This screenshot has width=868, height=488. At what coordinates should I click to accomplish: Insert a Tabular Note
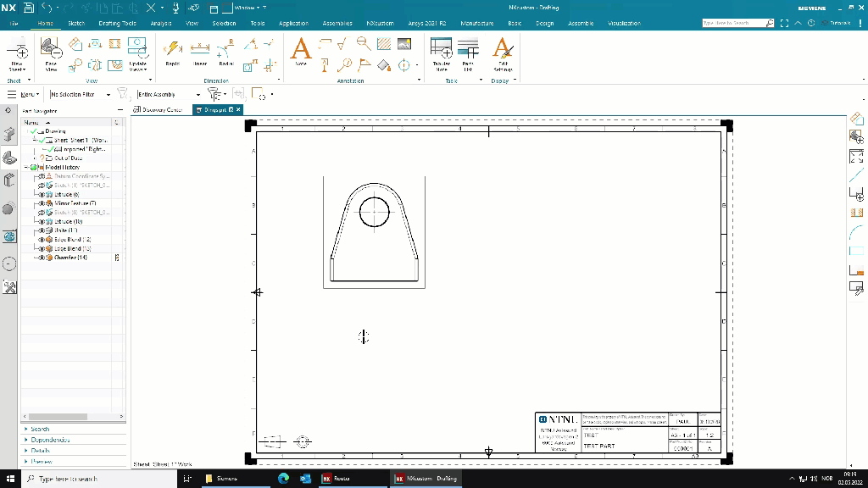442,53
